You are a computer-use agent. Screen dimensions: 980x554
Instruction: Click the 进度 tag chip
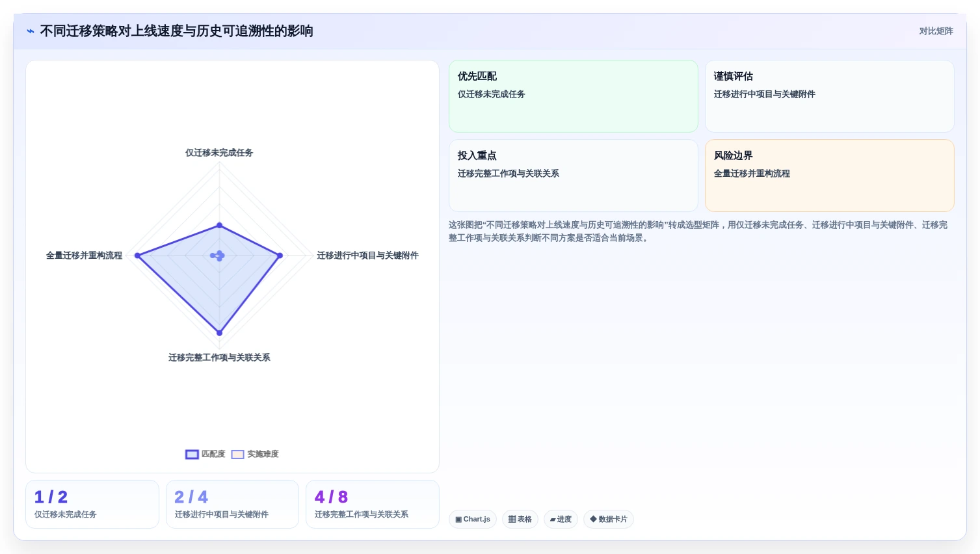click(561, 520)
